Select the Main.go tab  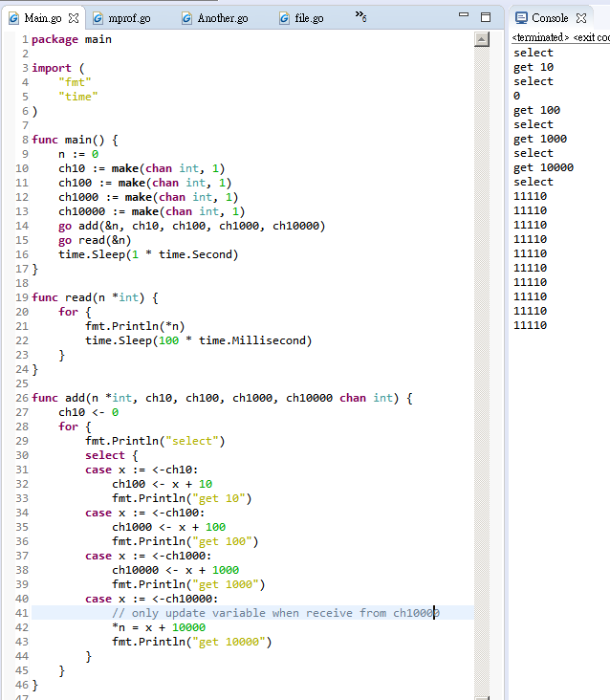pyautogui.click(x=44, y=18)
